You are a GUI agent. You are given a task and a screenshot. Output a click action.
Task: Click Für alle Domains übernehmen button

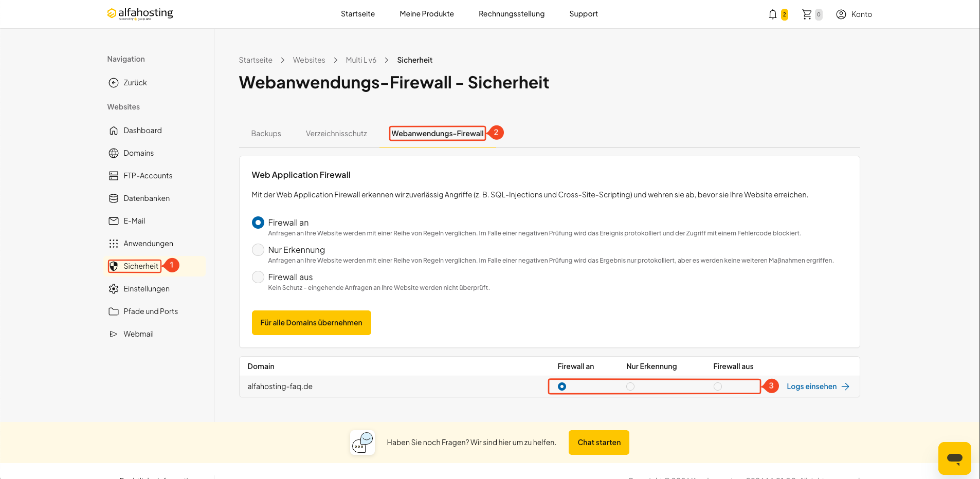[x=312, y=323]
